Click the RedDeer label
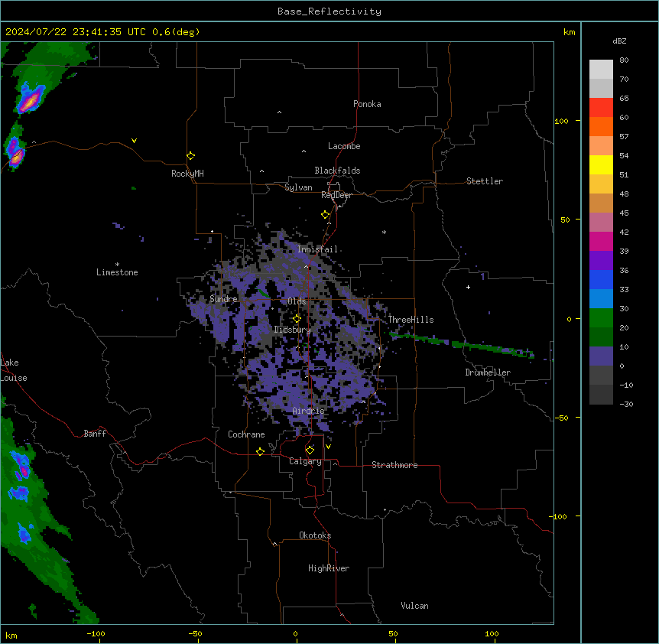The image size is (659, 644). [336, 195]
